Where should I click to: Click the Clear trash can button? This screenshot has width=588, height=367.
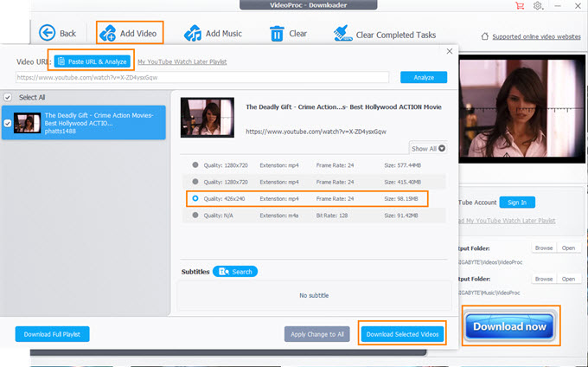point(288,34)
